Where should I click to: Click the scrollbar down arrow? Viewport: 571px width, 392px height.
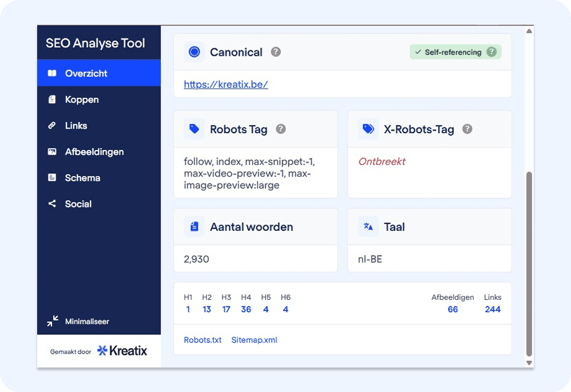(529, 363)
